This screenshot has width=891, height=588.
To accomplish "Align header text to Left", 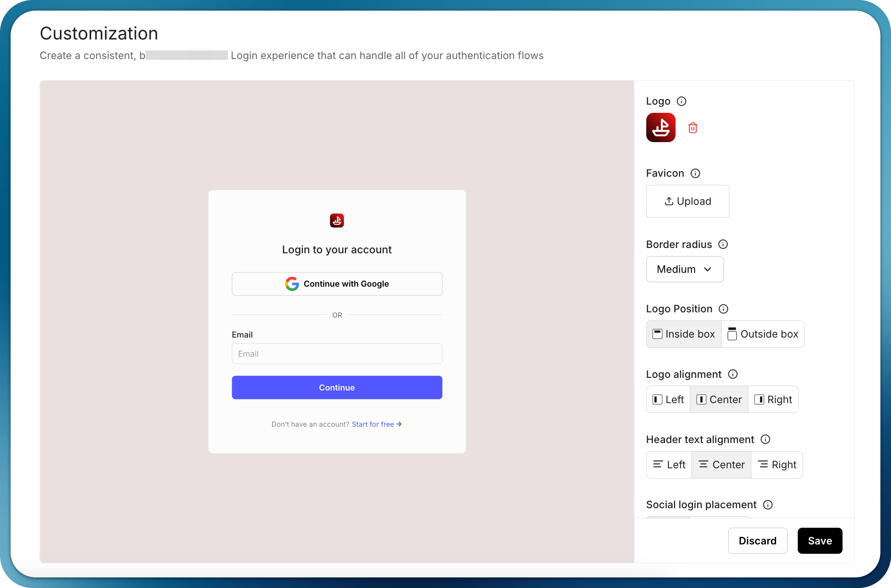I will pos(669,465).
